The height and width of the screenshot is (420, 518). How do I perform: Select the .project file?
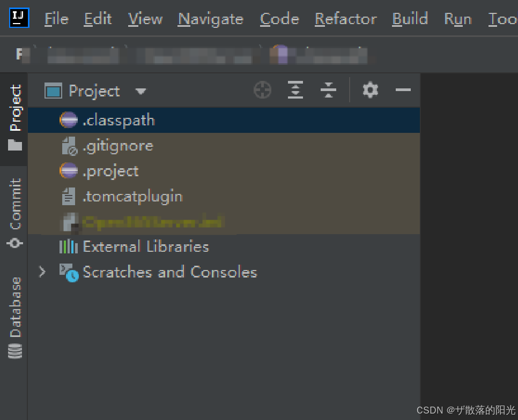(111, 171)
